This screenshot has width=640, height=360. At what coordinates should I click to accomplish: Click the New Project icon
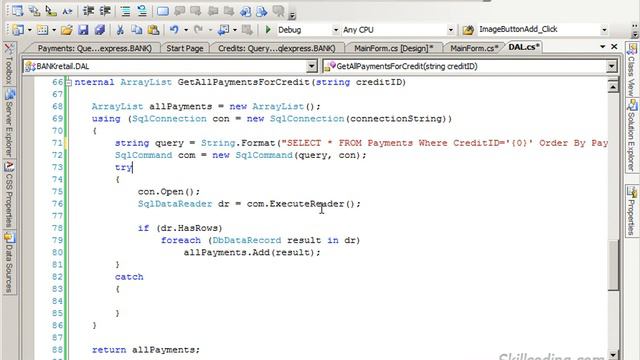click(18, 30)
